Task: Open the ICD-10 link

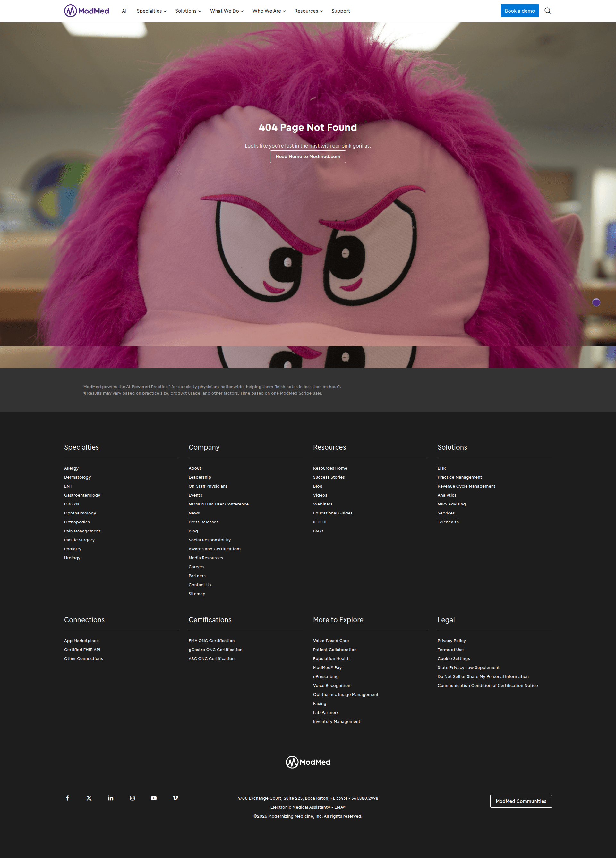Action: (320, 522)
